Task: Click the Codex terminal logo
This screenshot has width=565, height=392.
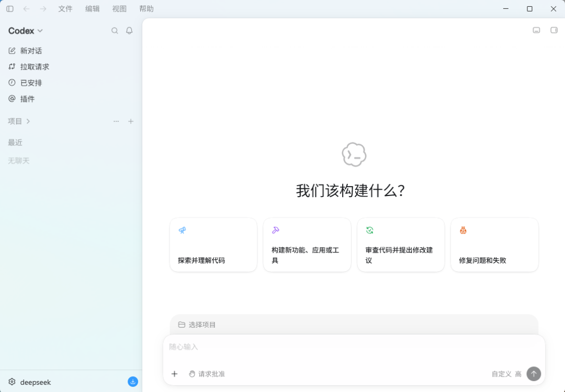Action: pyautogui.click(x=354, y=155)
